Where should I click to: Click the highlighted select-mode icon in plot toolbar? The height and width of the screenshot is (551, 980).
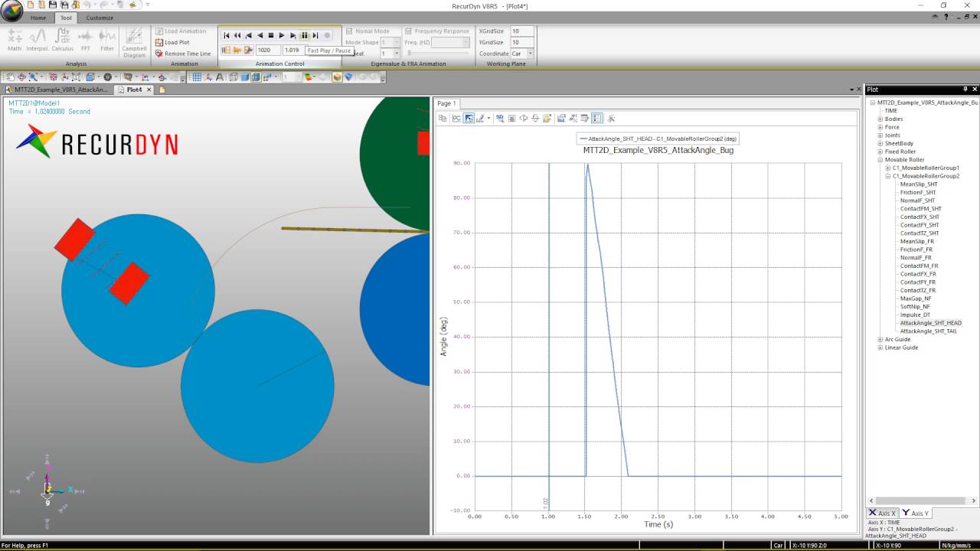pos(469,118)
